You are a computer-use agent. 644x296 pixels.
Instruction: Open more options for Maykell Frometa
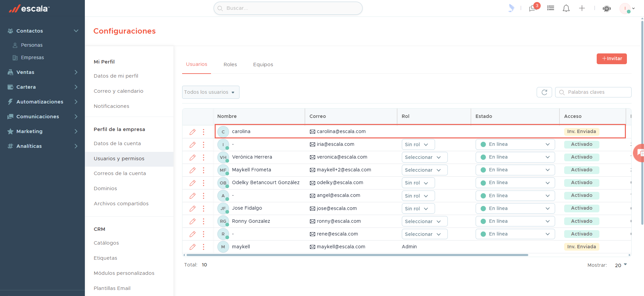(x=203, y=170)
